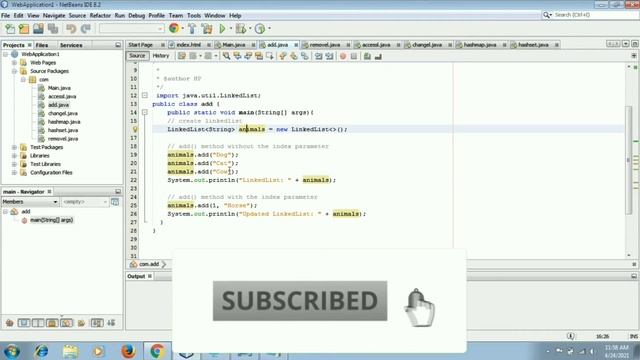This screenshot has height=360, width=640.
Task: Select main(String[] args) in Navigator
Action: point(51,220)
